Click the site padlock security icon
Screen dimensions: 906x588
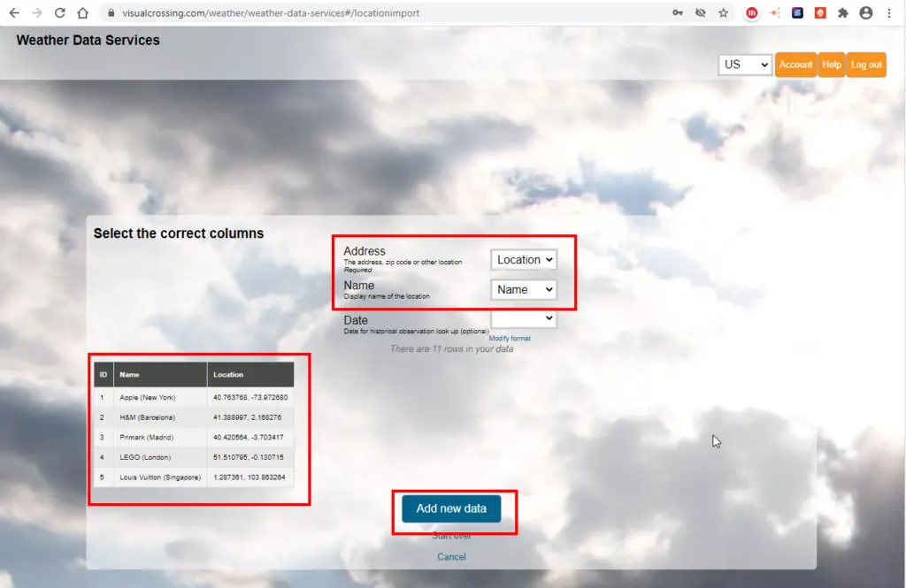tap(110, 13)
